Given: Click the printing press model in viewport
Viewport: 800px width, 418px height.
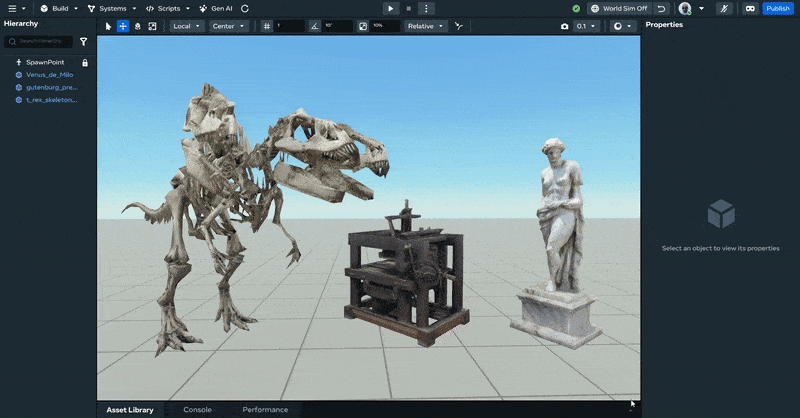Looking at the screenshot, I should click(x=406, y=276).
